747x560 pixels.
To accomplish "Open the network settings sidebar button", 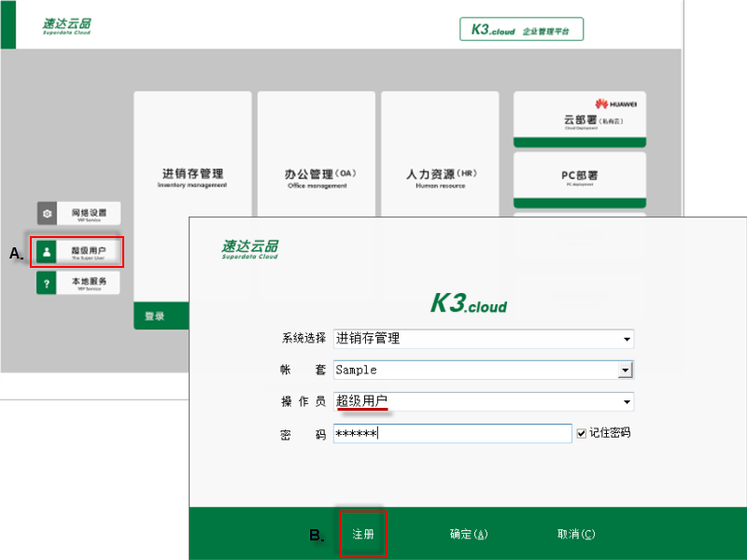I will click(79, 214).
